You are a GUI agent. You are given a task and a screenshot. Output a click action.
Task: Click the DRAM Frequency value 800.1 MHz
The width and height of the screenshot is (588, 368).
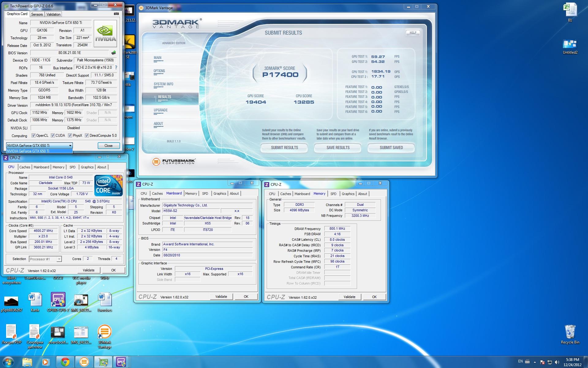point(337,228)
